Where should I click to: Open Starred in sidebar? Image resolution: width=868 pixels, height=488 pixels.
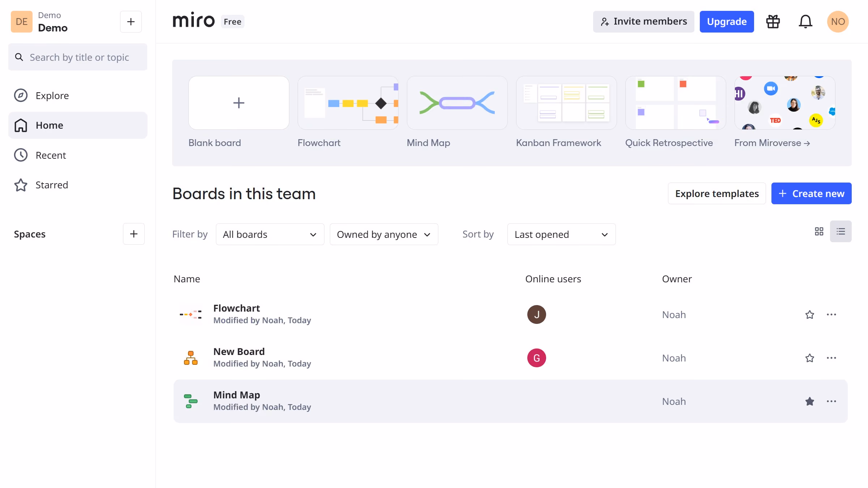[x=78, y=185]
